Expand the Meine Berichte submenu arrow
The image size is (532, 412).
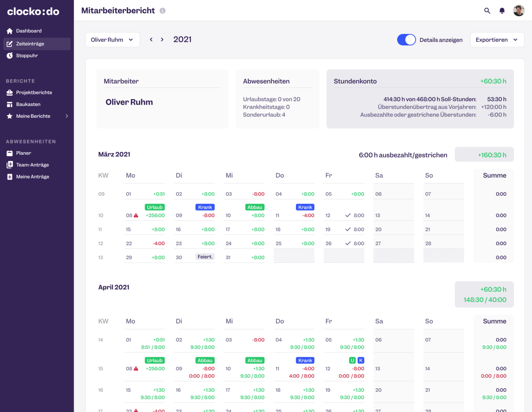point(67,116)
